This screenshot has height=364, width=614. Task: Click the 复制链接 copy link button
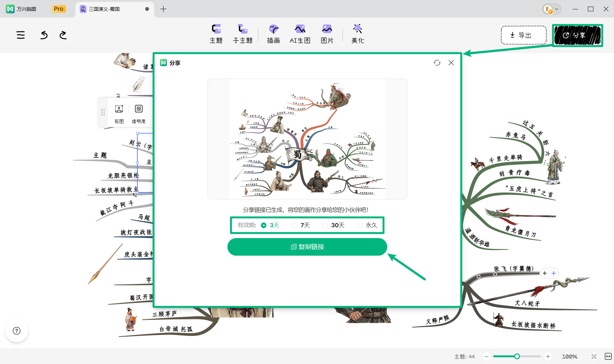pyautogui.click(x=307, y=247)
